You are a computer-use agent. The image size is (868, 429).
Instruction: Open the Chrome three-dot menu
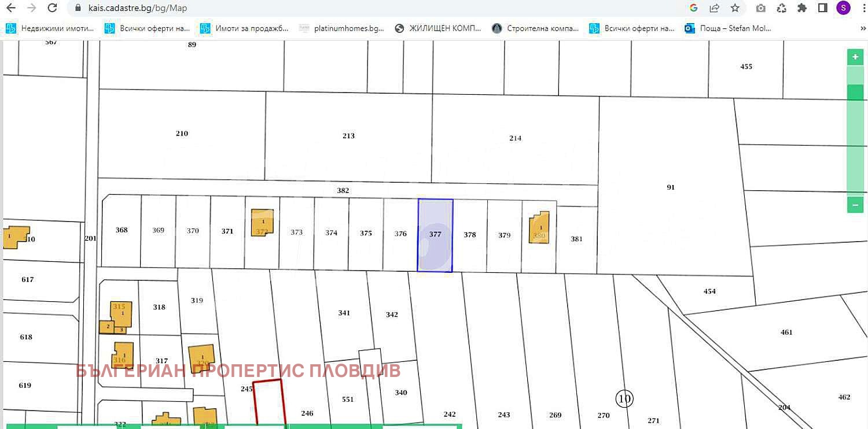862,8
